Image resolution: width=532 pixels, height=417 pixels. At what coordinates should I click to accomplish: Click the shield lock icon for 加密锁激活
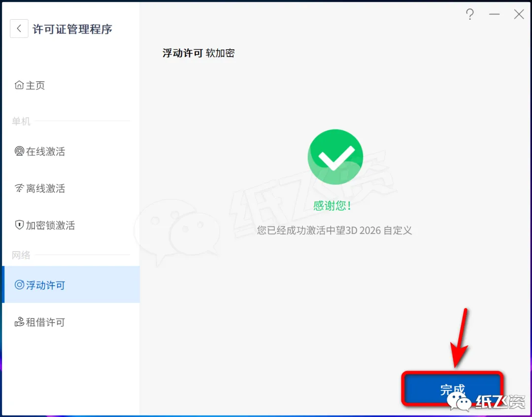click(19, 225)
